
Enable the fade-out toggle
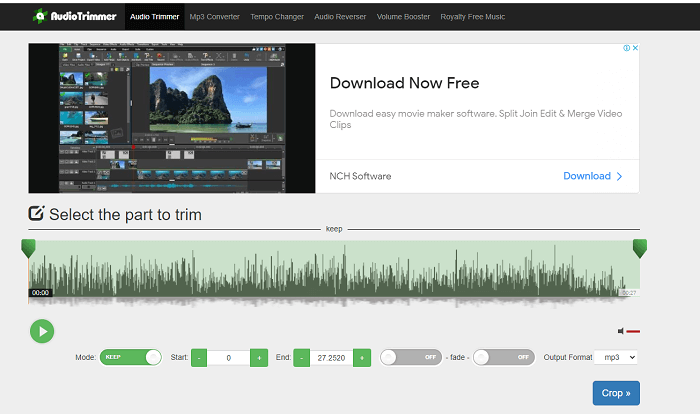tap(502, 357)
